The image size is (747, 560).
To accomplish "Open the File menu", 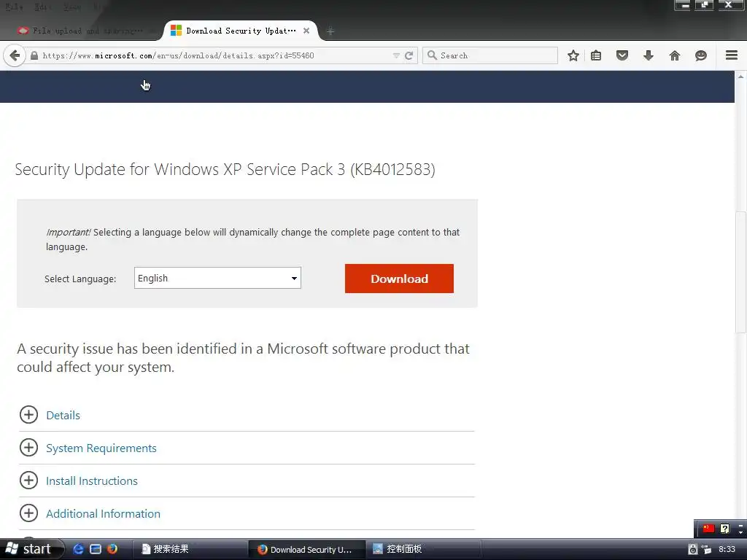I will pyautogui.click(x=14, y=7).
